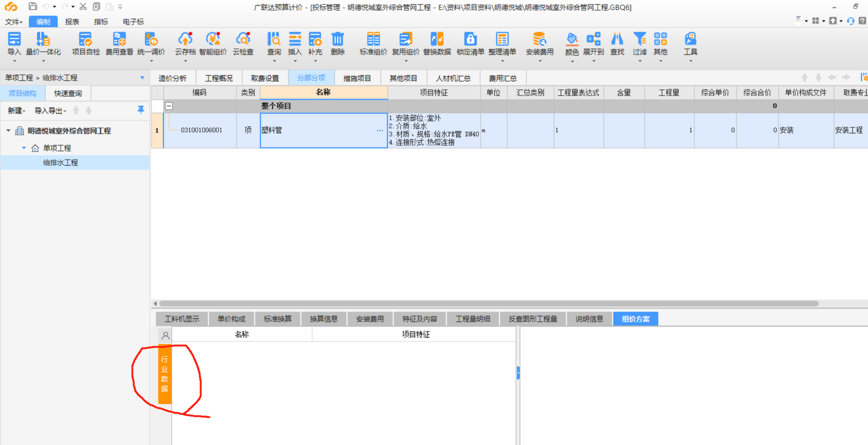Click the cut scissors icon
This screenshot has height=445, width=868.
[x=83, y=6]
